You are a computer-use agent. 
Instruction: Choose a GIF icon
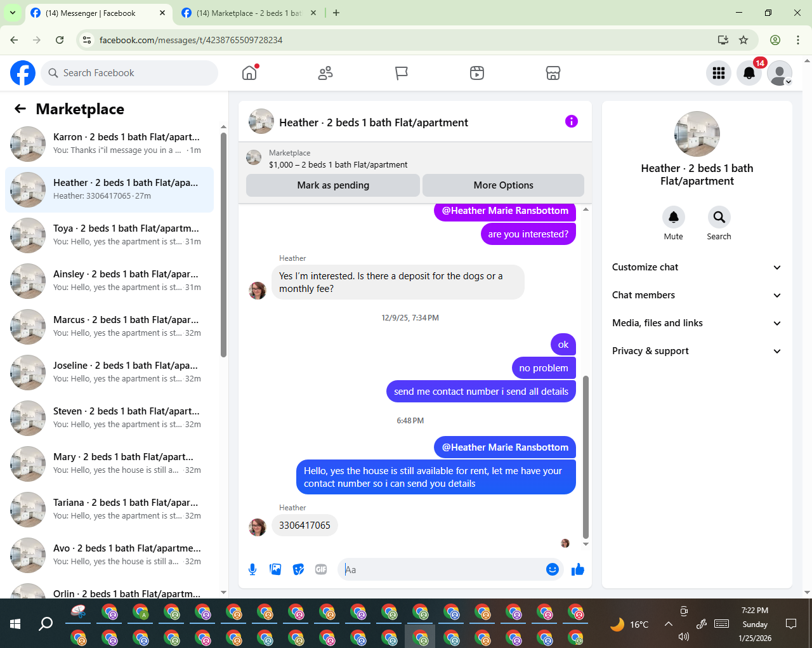[321, 569]
